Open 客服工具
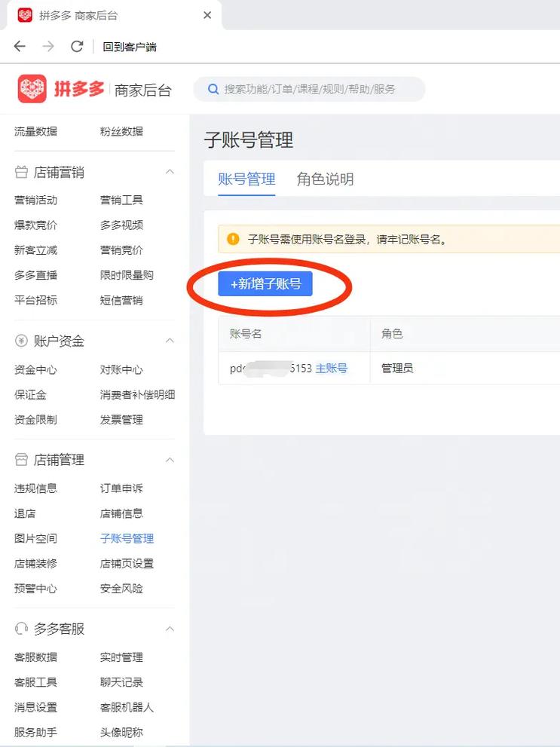The height and width of the screenshot is (747, 560). pos(35,682)
